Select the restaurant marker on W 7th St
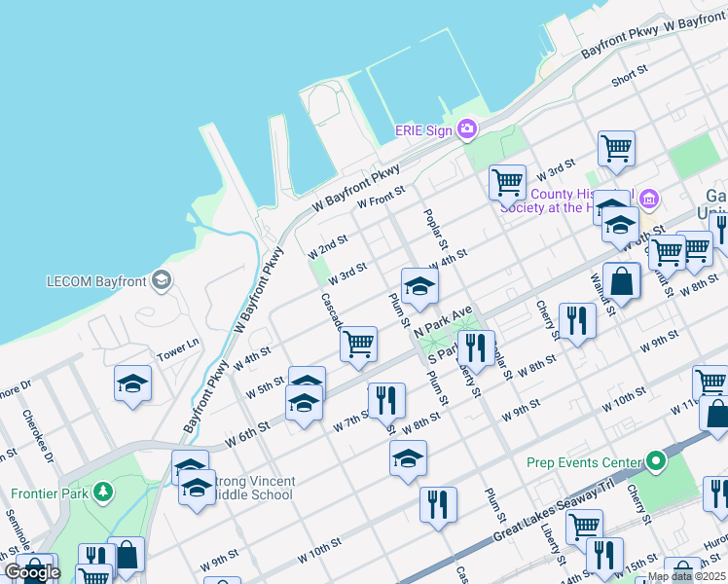Screen dimensions: 728x584 coord(386,400)
